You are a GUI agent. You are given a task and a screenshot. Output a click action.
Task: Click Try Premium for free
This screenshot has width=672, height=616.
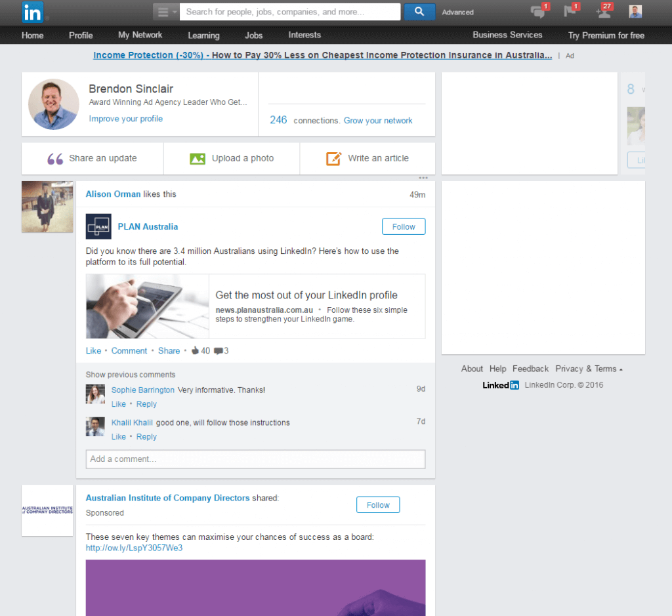[x=606, y=35]
